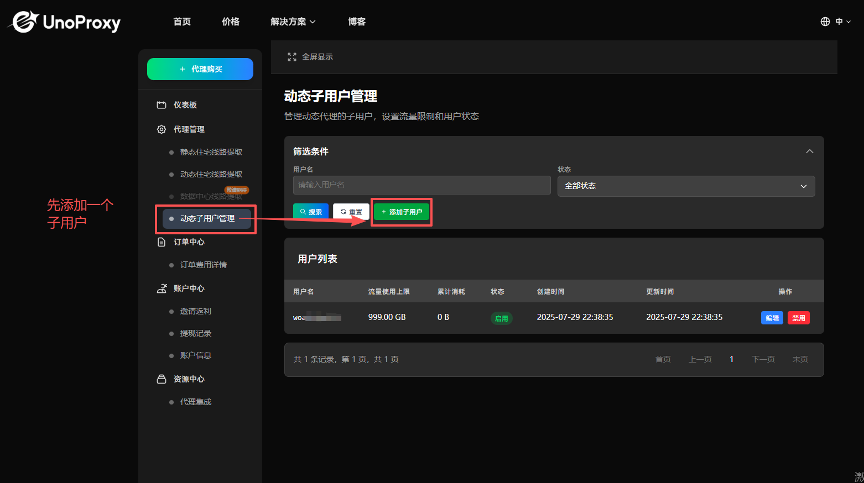
Task: Open 资源中心 in the sidebar
Action: [x=188, y=379]
